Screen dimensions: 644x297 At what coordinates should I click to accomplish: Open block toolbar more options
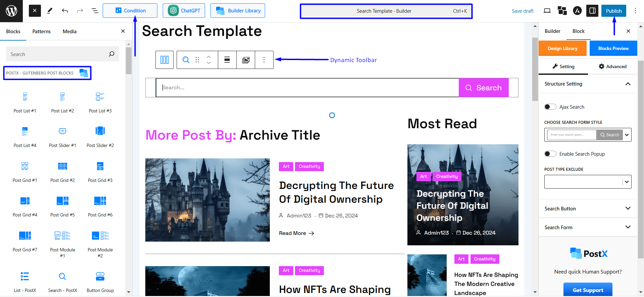coord(264,60)
